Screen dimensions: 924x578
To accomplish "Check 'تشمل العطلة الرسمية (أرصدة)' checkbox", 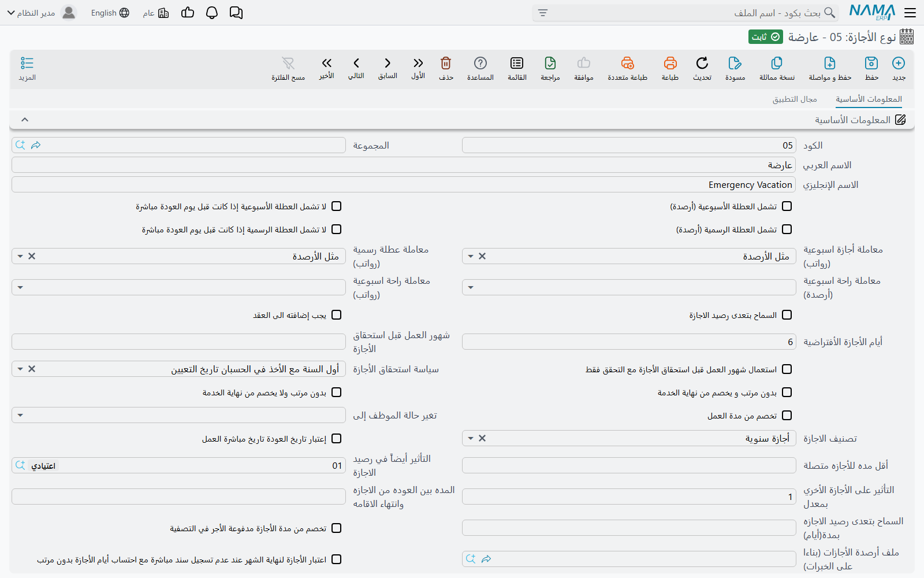I will 787,229.
